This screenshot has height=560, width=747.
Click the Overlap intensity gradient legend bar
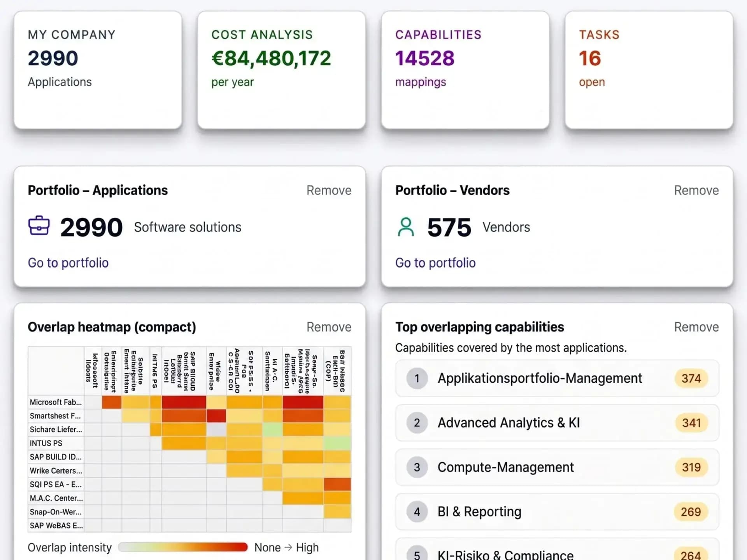point(183,547)
